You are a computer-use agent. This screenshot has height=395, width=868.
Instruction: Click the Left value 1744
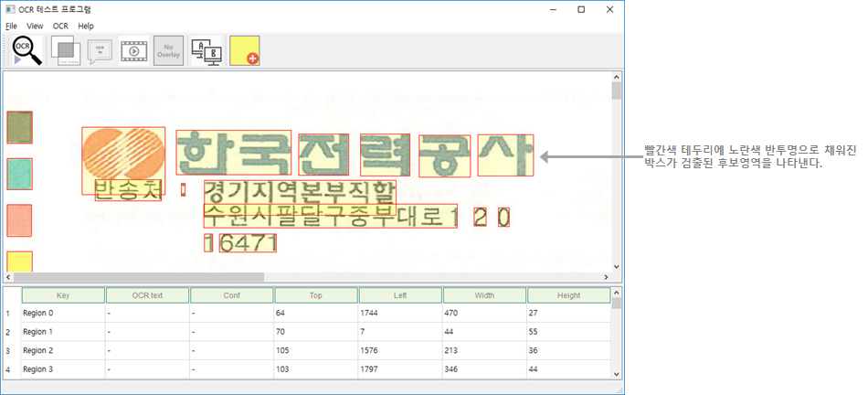click(x=399, y=313)
